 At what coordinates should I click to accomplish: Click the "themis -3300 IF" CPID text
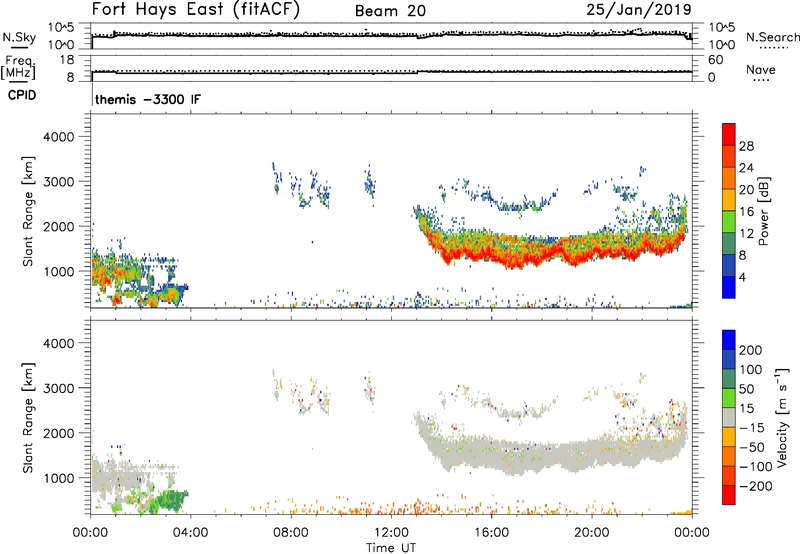(x=148, y=99)
